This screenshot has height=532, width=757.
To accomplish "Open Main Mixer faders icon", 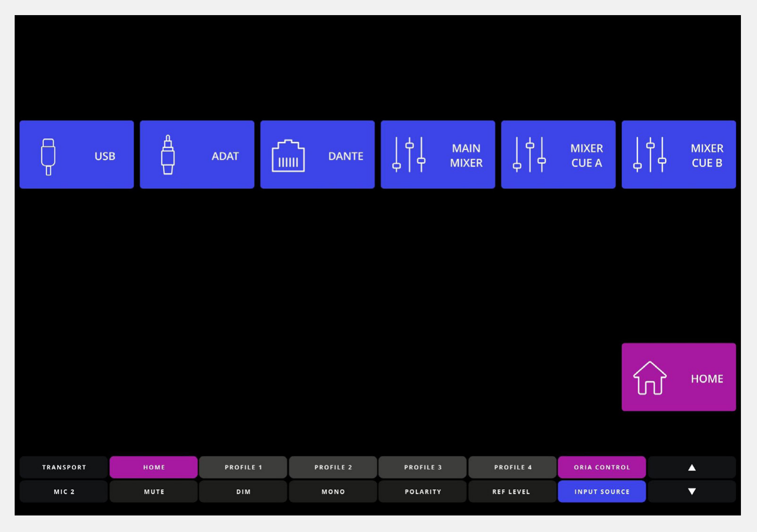I will (409, 154).
